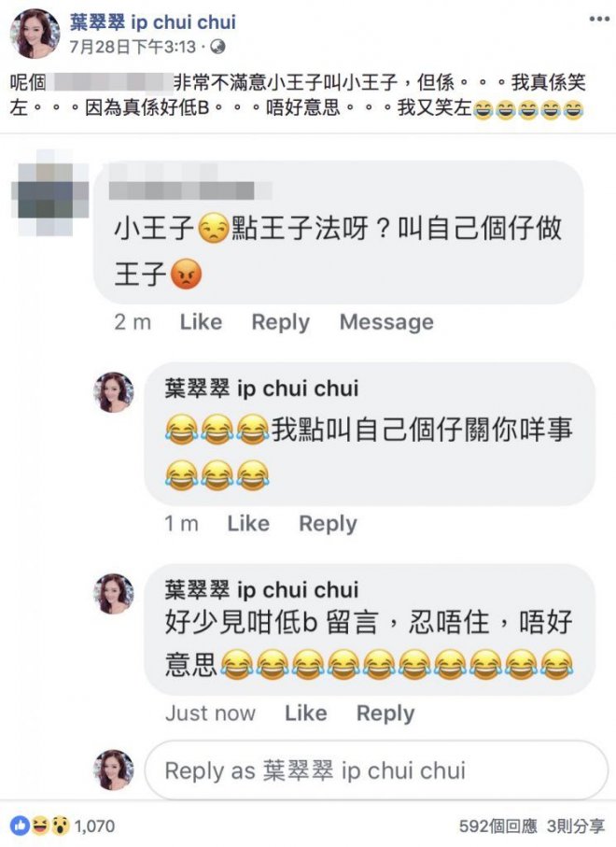Reply to the comment posted 1 m ago
The width and height of the screenshot is (616, 847).
coord(329,524)
